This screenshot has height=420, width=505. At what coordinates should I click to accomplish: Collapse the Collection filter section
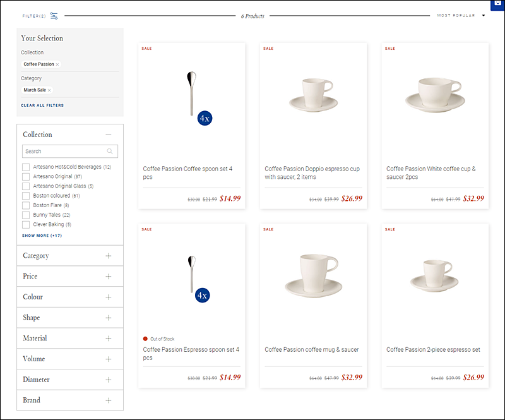point(109,135)
